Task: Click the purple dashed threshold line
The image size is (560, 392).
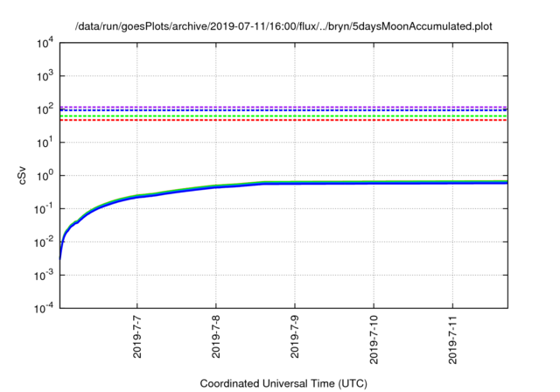Action: click(x=283, y=107)
